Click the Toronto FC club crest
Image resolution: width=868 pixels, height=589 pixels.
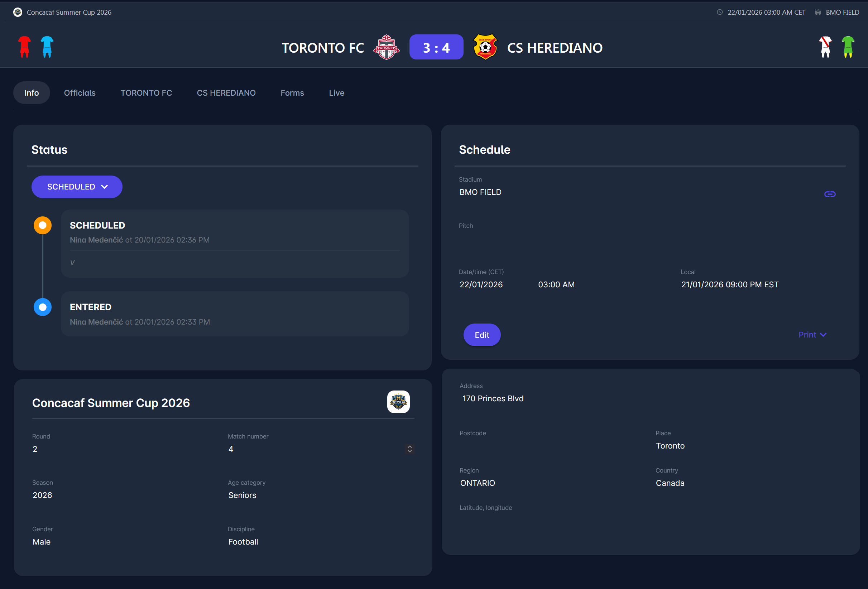(x=386, y=47)
